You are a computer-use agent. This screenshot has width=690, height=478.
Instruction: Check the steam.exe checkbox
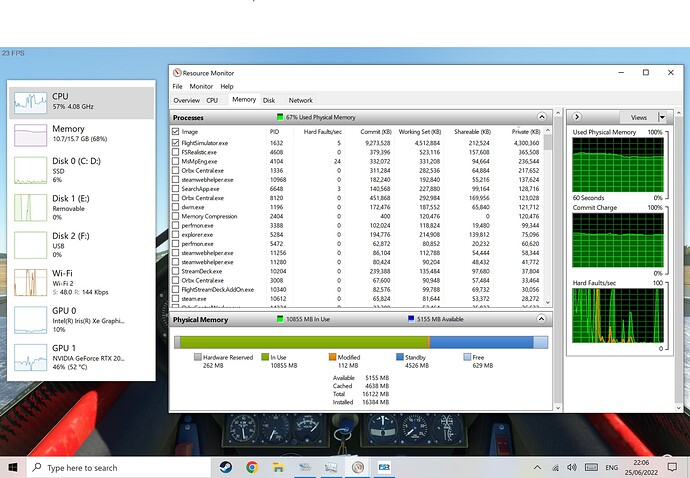click(x=176, y=298)
